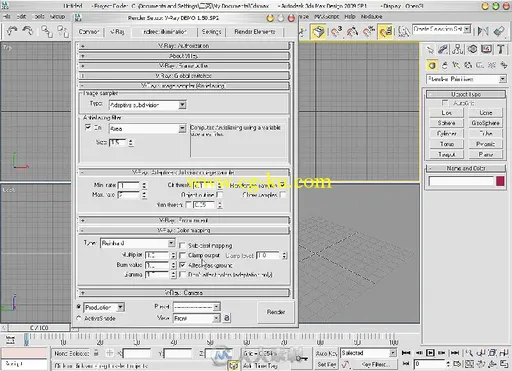Open the MAXScript menu
Viewport: 512px width, 371px height.
(x=326, y=16)
